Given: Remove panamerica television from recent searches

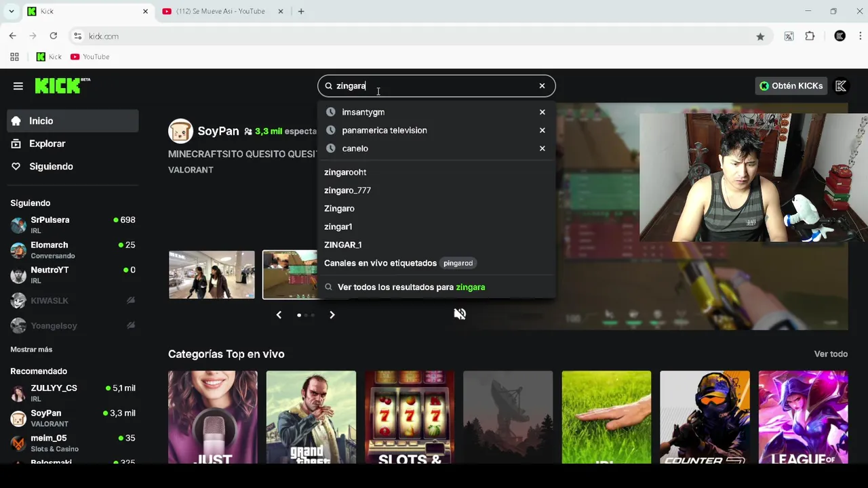Looking at the screenshot, I should (542, 130).
